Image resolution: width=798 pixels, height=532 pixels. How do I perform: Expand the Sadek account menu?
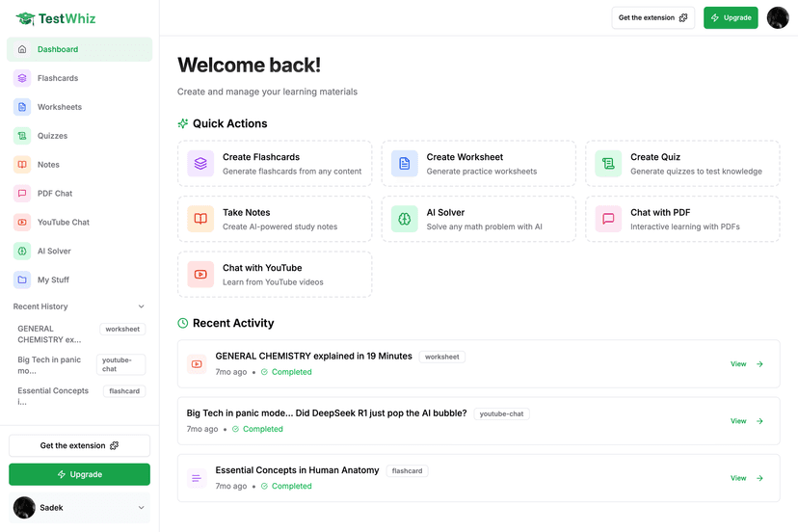(142, 508)
